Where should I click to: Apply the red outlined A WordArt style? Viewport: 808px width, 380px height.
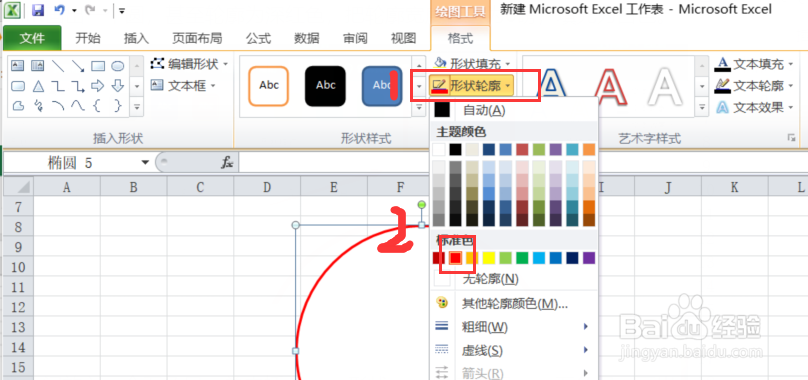click(x=611, y=87)
